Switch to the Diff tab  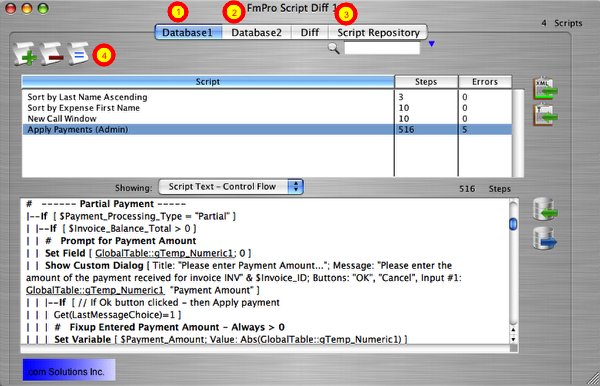(310, 33)
